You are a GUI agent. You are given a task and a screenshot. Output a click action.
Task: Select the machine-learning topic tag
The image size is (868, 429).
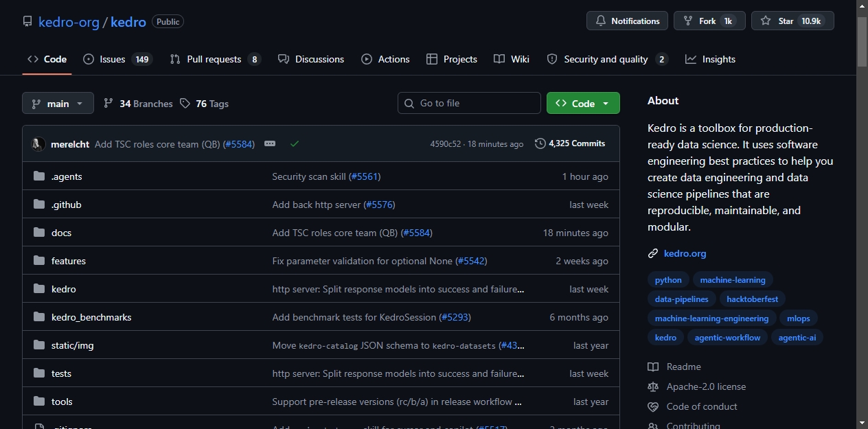[733, 279]
